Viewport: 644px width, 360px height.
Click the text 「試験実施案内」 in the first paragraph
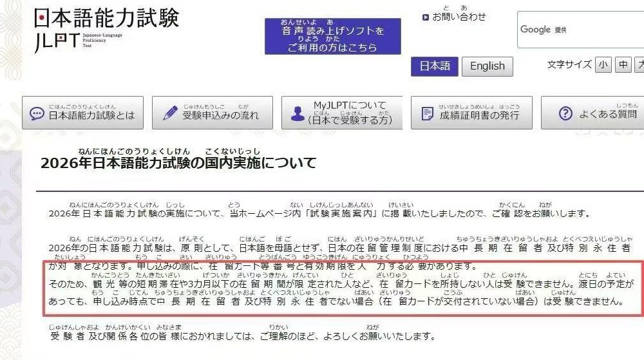[342, 213]
